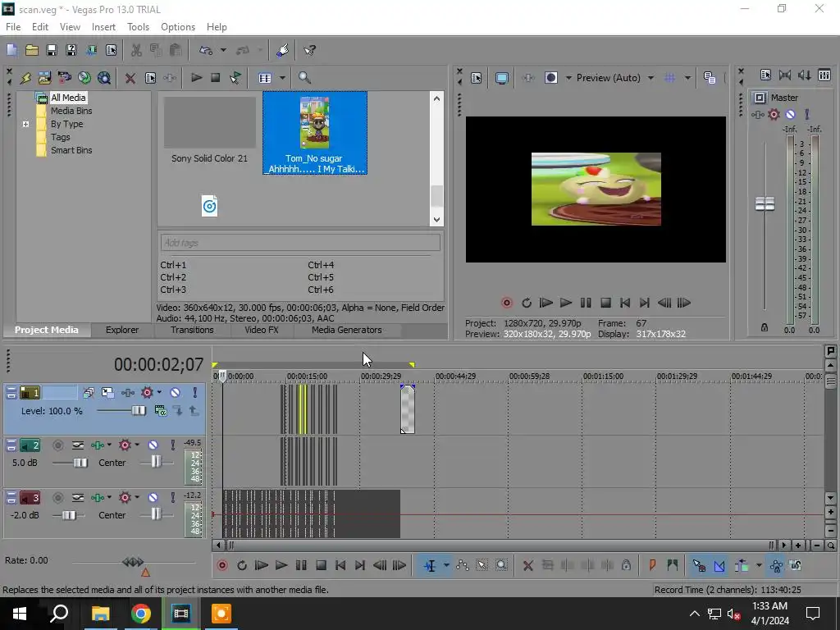Screen dimensions: 840x630
Task: Select Smart Bins folder in the tree
Action: click(x=71, y=151)
